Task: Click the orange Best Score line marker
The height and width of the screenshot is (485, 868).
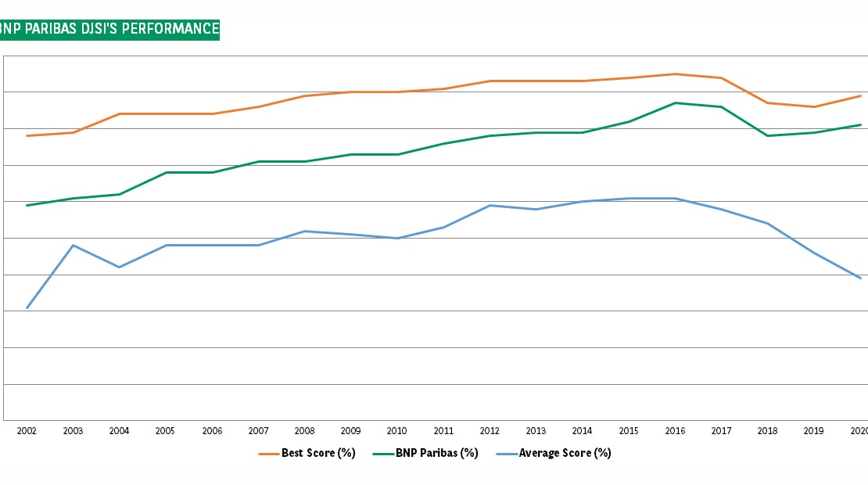Action: tap(270, 453)
